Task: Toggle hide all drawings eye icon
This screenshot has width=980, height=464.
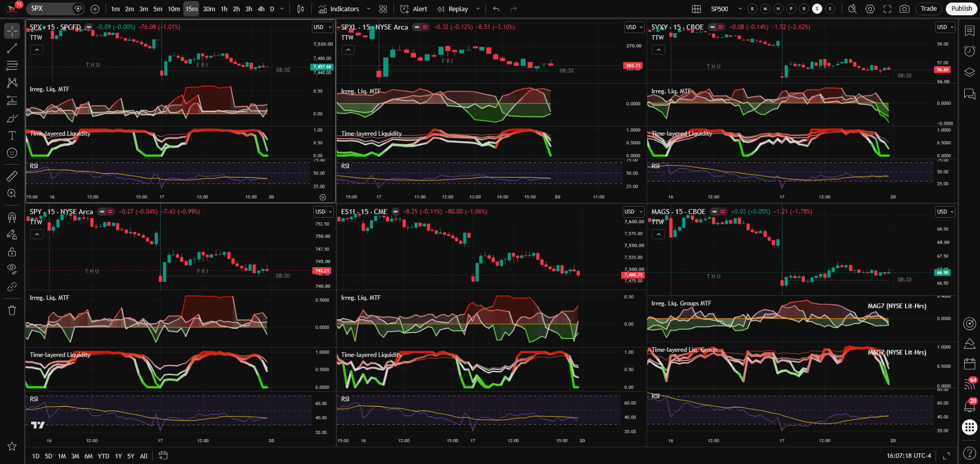Action: point(12,269)
